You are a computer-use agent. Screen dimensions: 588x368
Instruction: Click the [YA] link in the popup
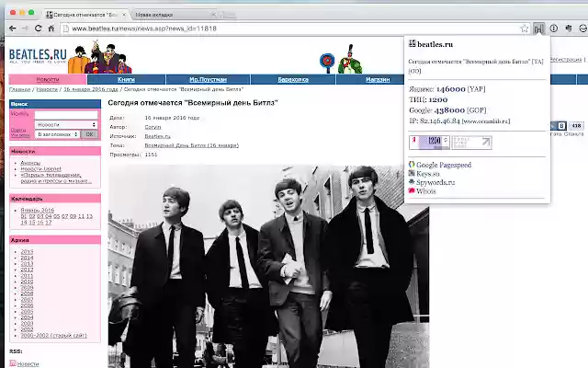537,62
